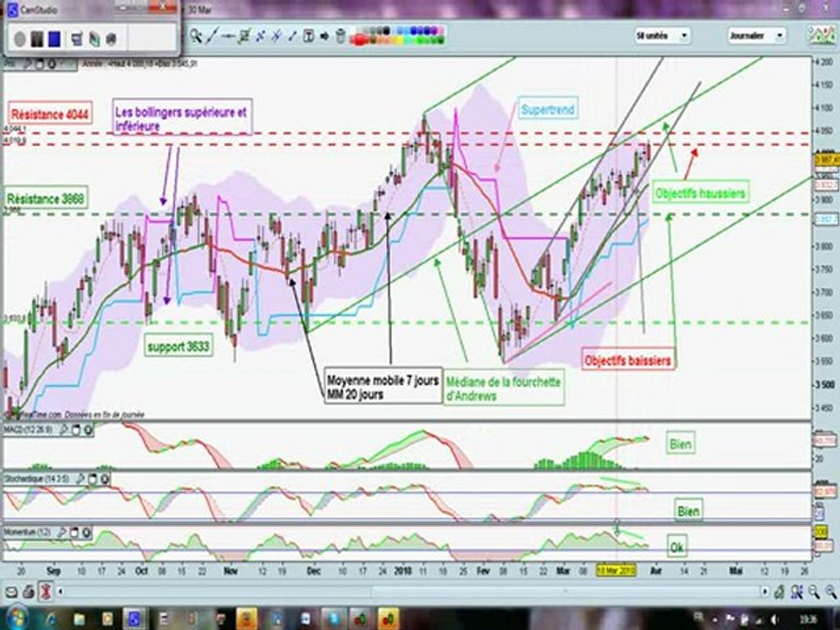This screenshot has height=630, width=840.
Task: Select the black arrow drawing tool
Action: pyautogui.click(x=325, y=36)
